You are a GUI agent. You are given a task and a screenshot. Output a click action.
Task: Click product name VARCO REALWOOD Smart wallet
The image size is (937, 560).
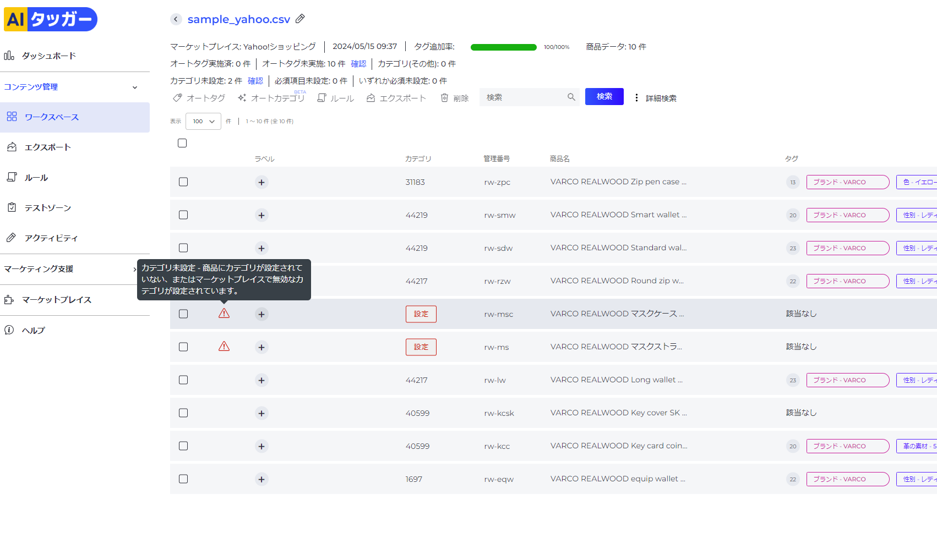pos(618,215)
